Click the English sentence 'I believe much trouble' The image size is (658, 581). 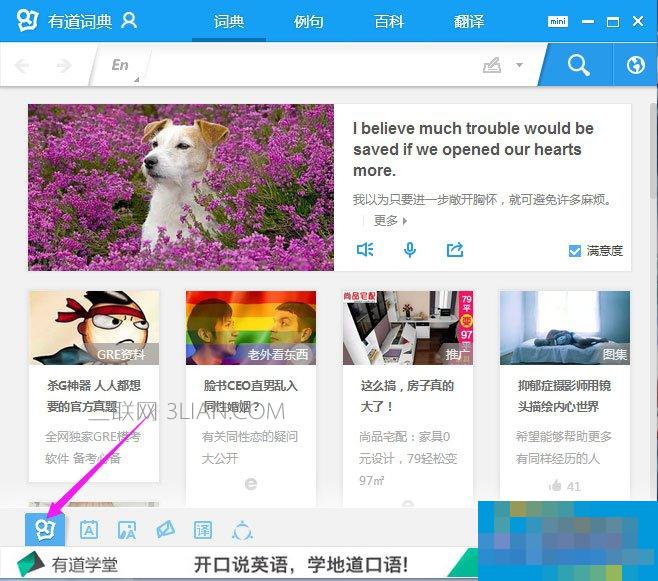click(473, 149)
